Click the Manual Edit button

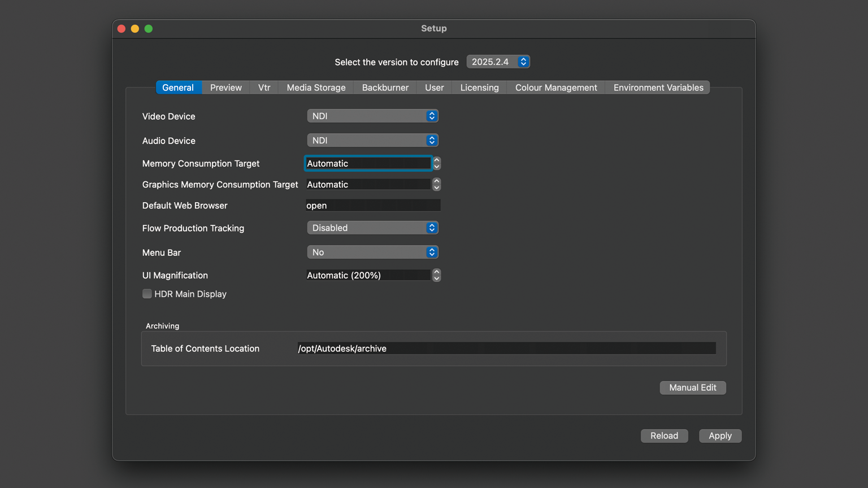[692, 387]
